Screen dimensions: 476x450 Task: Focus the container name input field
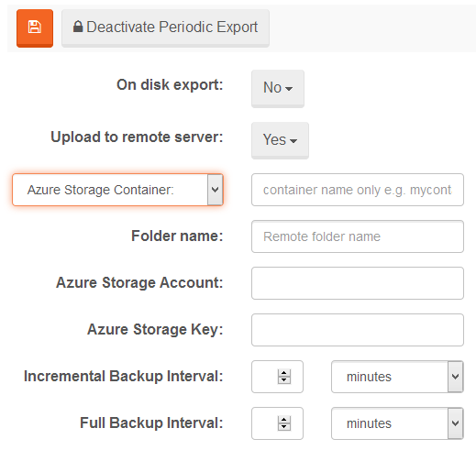[x=358, y=190]
